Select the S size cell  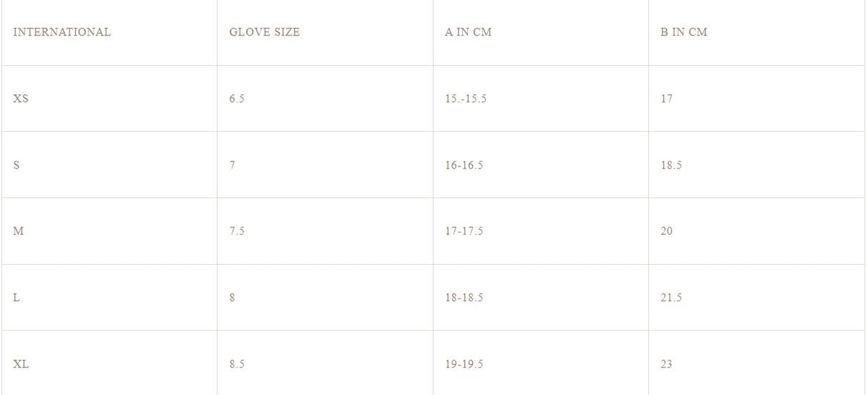17,165
